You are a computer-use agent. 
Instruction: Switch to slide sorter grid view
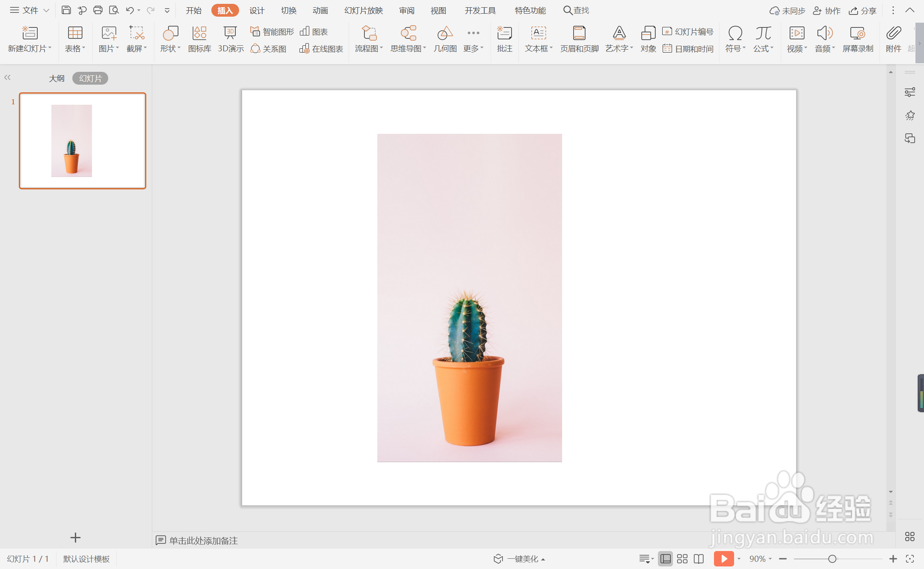point(682,559)
